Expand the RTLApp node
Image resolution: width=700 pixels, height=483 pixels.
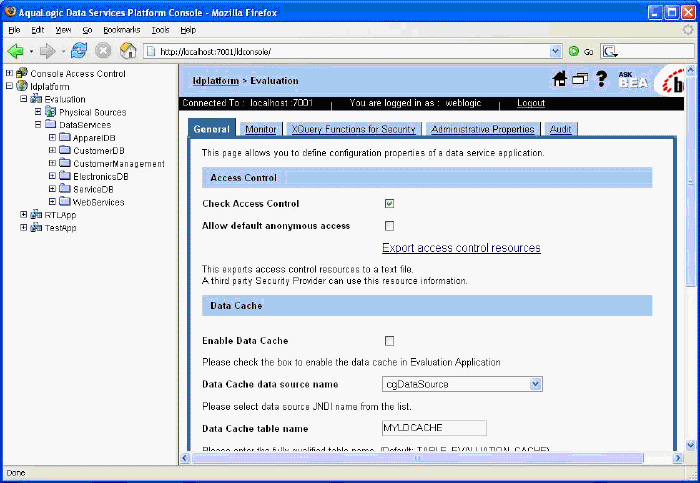coord(23,215)
